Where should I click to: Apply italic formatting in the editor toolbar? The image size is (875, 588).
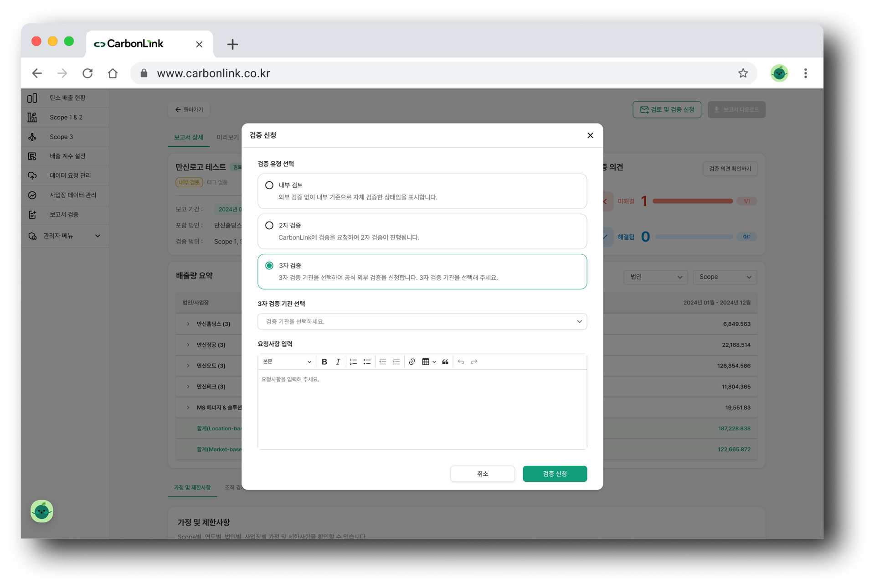pyautogui.click(x=338, y=361)
